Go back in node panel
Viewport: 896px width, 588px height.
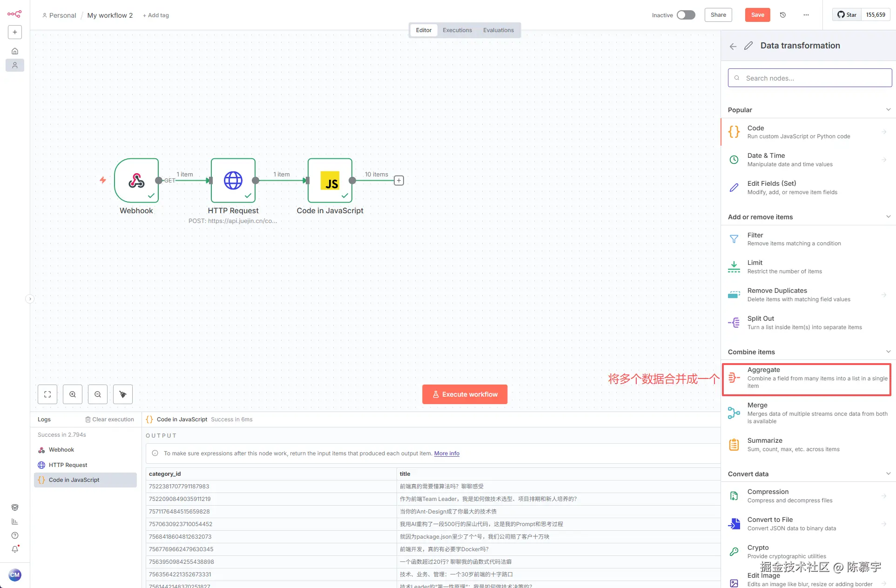click(x=733, y=46)
